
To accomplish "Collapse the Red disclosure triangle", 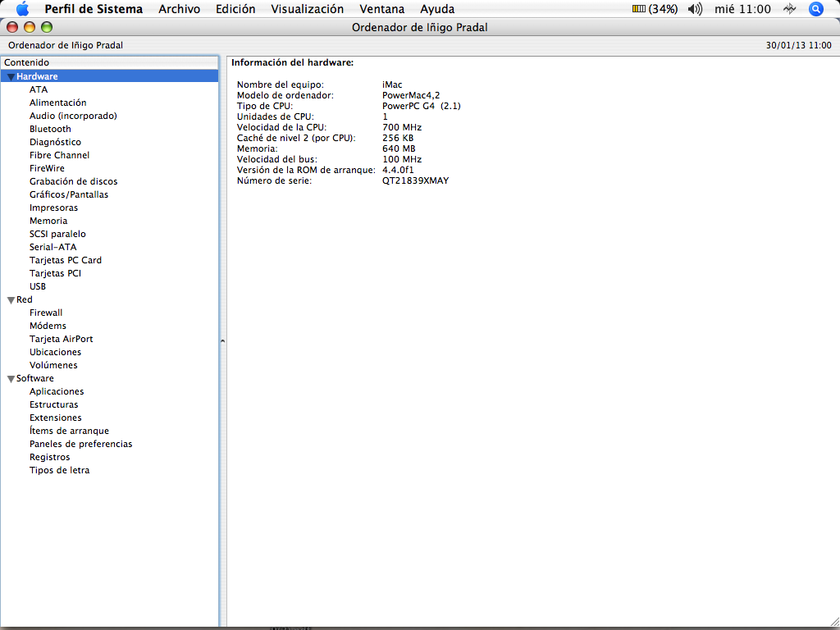I will pos(11,300).
